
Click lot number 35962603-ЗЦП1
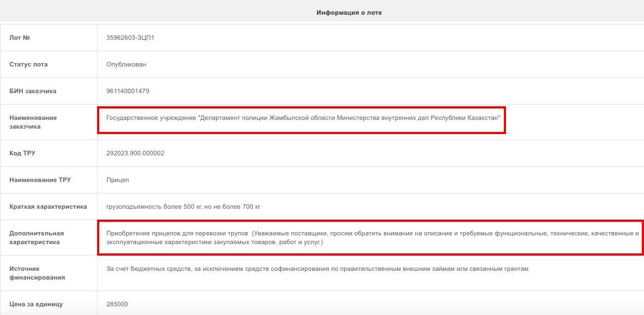[x=130, y=38]
